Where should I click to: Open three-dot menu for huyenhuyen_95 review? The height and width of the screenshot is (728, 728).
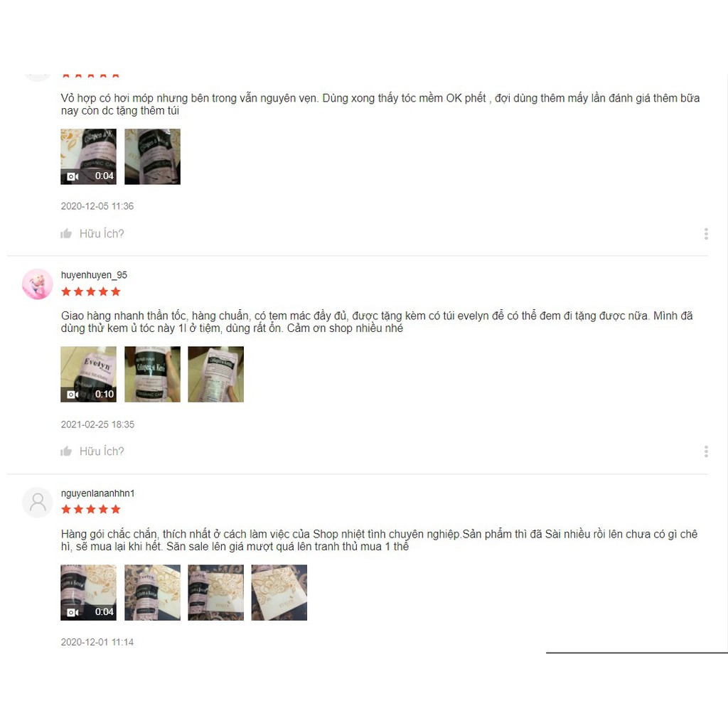[x=706, y=451]
